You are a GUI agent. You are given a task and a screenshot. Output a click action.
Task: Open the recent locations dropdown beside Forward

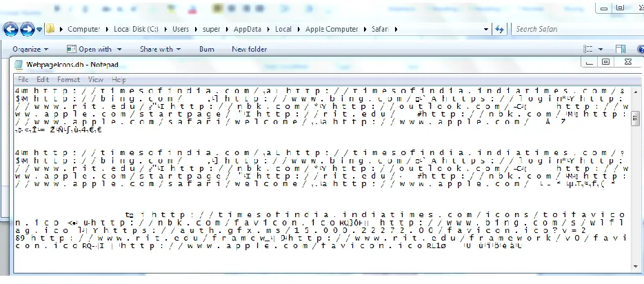(39, 30)
